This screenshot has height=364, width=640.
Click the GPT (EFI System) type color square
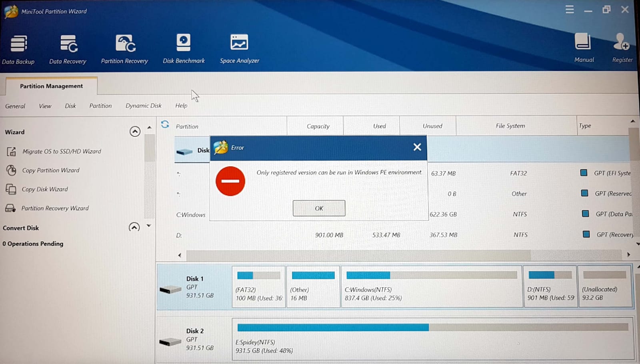[x=584, y=173]
